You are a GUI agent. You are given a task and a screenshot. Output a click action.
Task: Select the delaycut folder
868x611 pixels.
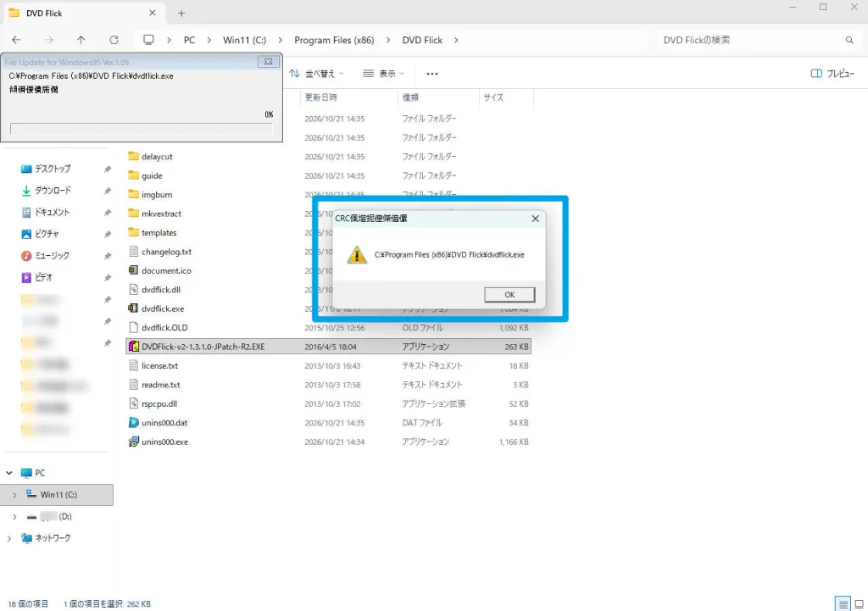[x=157, y=157]
